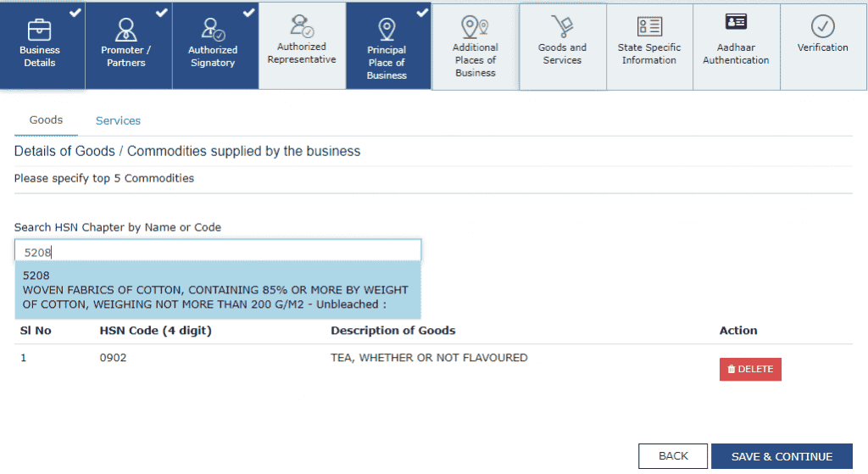Image resolution: width=868 pixels, height=474 pixels.
Task: Choose the 5208 woven cotton fabrics suggestion
Action: [x=217, y=290]
